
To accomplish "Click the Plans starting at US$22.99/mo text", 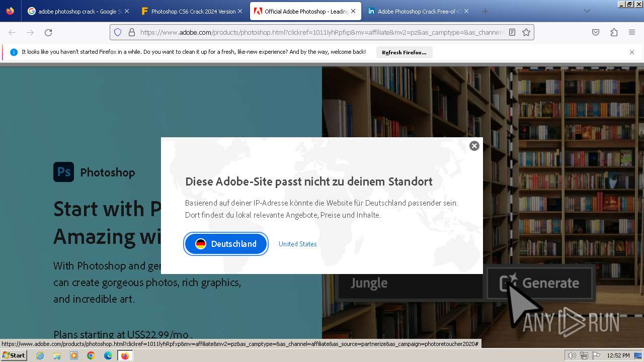I will click(123, 334).
